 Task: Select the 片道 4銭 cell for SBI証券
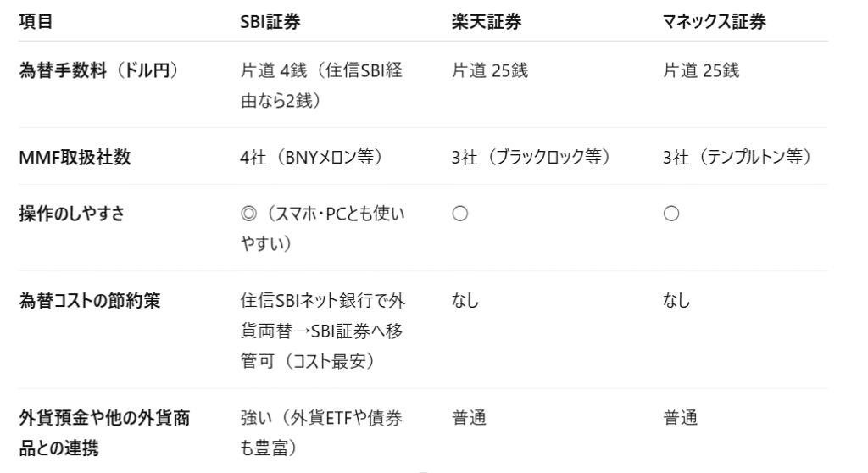pos(321,86)
